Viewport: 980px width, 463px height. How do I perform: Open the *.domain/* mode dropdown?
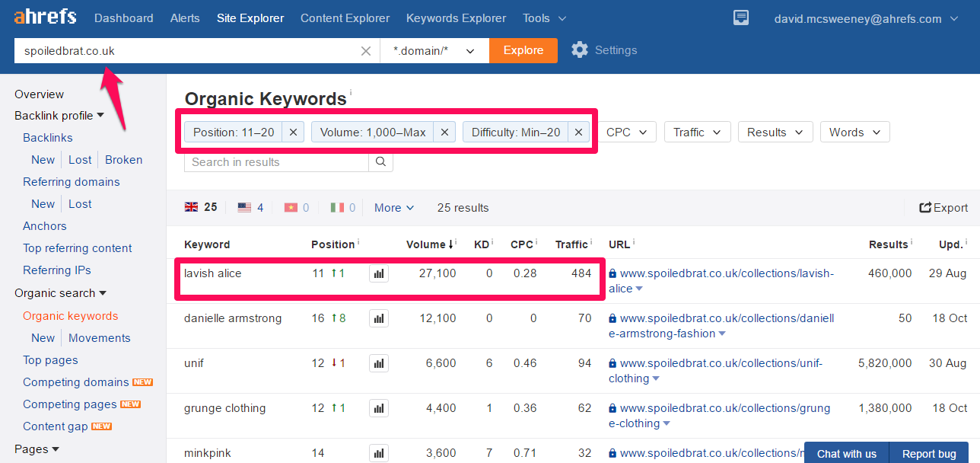pyautogui.click(x=434, y=51)
